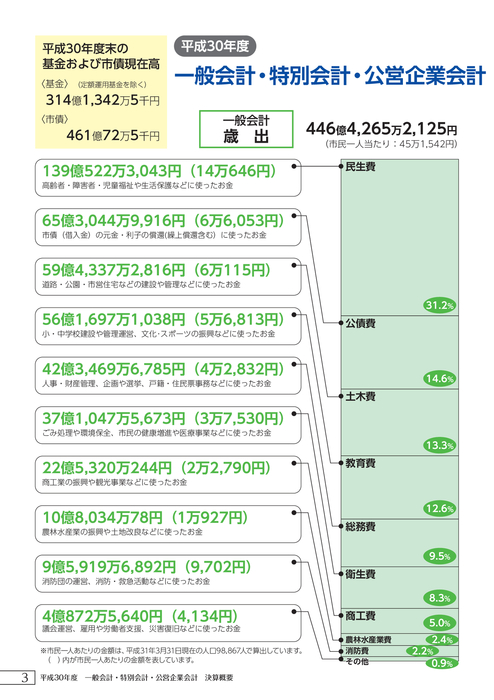Viewport: 494px width, 700px height.
Task: Click the 14.6% badge in 公債費
Action: point(440,379)
